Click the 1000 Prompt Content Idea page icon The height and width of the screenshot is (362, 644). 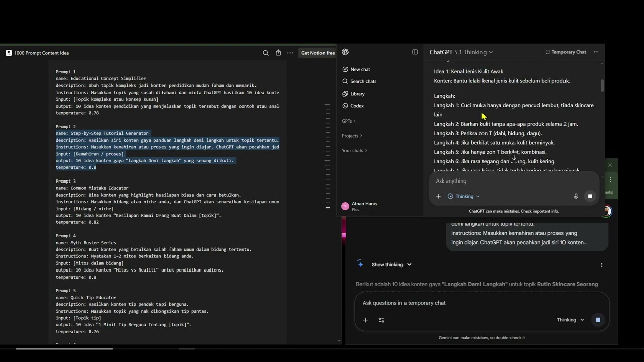tap(9, 53)
